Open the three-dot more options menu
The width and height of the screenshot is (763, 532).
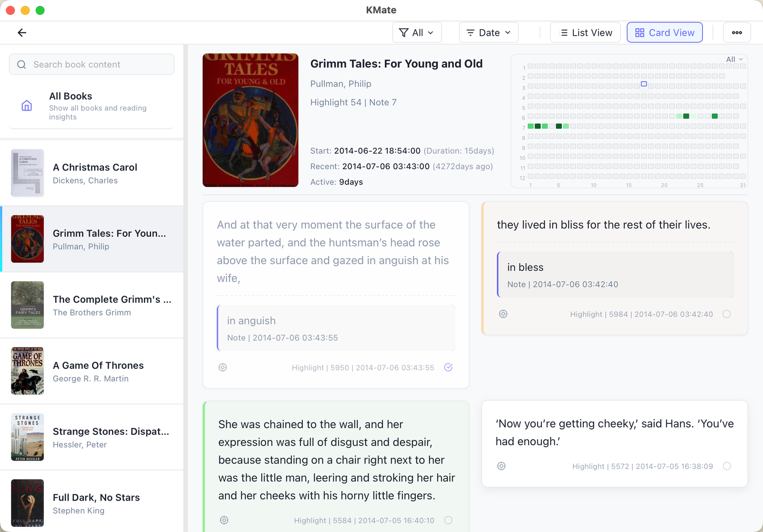(737, 32)
